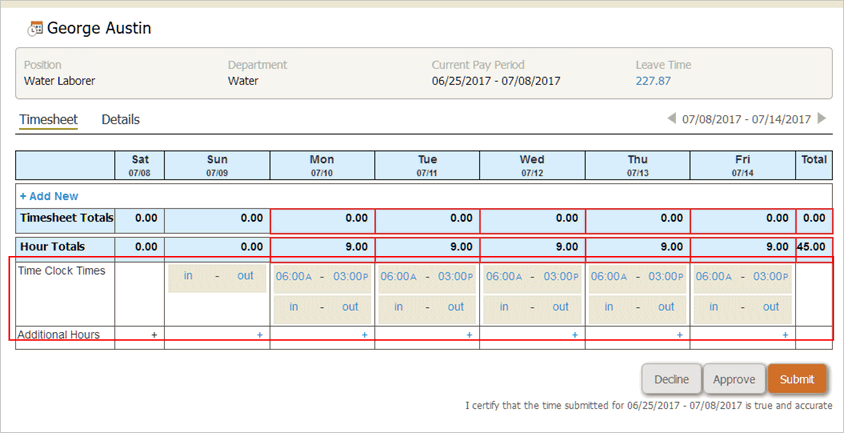Viewport: 844px width, 433px height.
Task: Select the Sat 07/08 column header
Action: click(140, 165)
